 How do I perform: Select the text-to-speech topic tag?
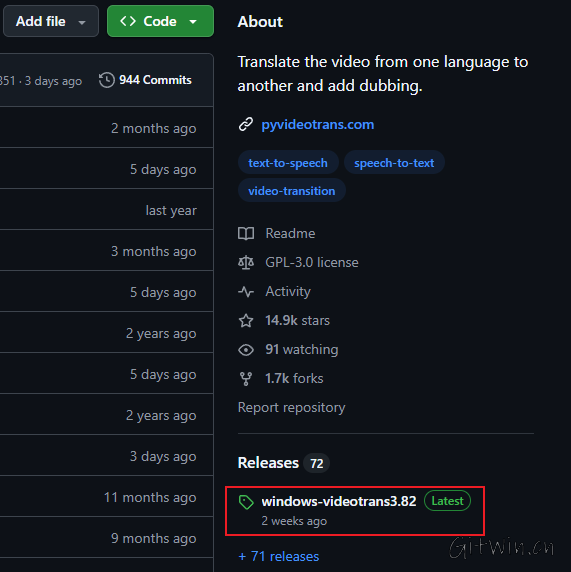[288, 163]
